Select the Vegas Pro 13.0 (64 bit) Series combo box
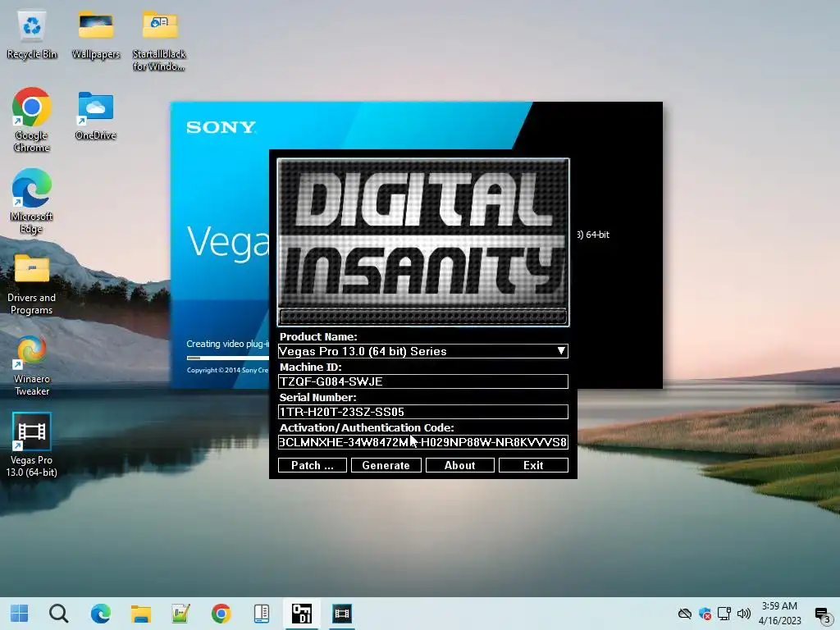Image resolution: width=840 pixels, height=630 pixels. coord(422,351)
